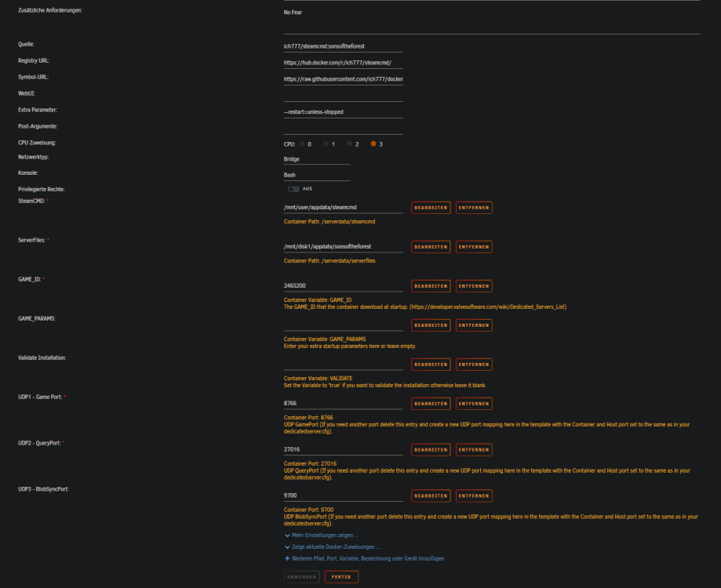This screenshot has width=721, height=588.
Task: Focus the UDP3 BlobSyncPort field
Action: coord(344,495)
